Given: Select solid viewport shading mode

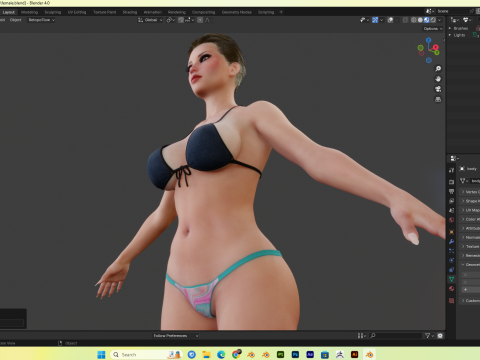Looking at the screenshot, I should click(420, 20).
